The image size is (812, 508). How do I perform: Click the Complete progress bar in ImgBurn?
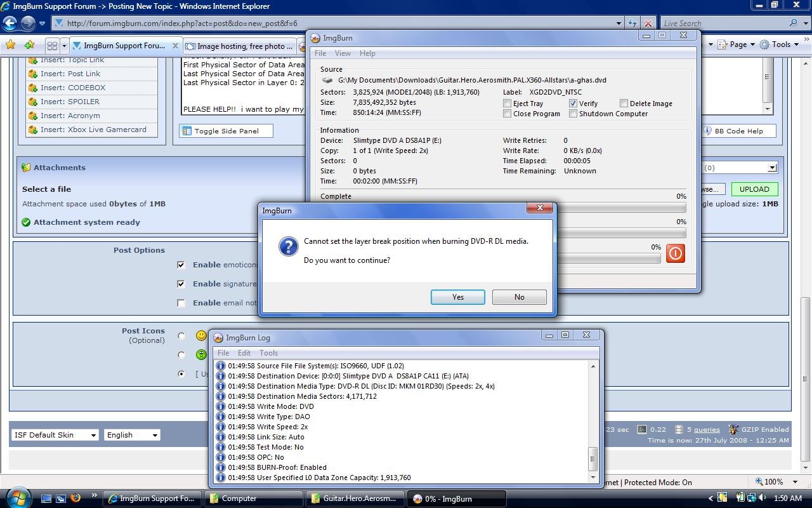pos(503,208)
